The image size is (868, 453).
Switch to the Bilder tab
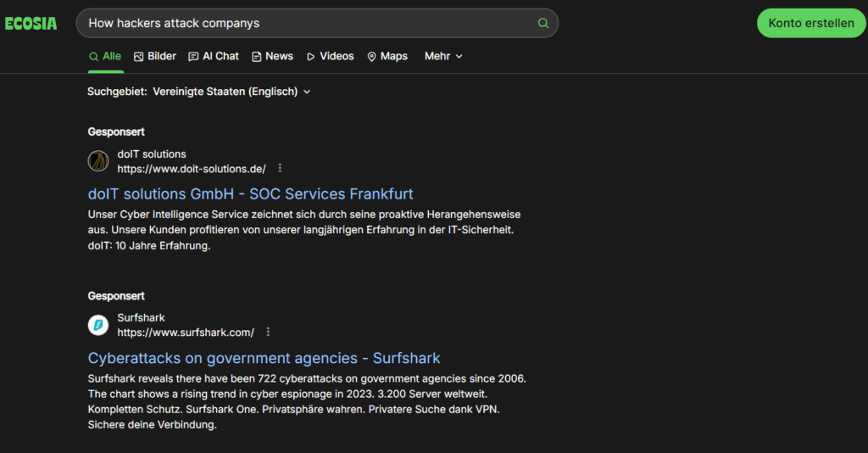[x=155, y=56]
